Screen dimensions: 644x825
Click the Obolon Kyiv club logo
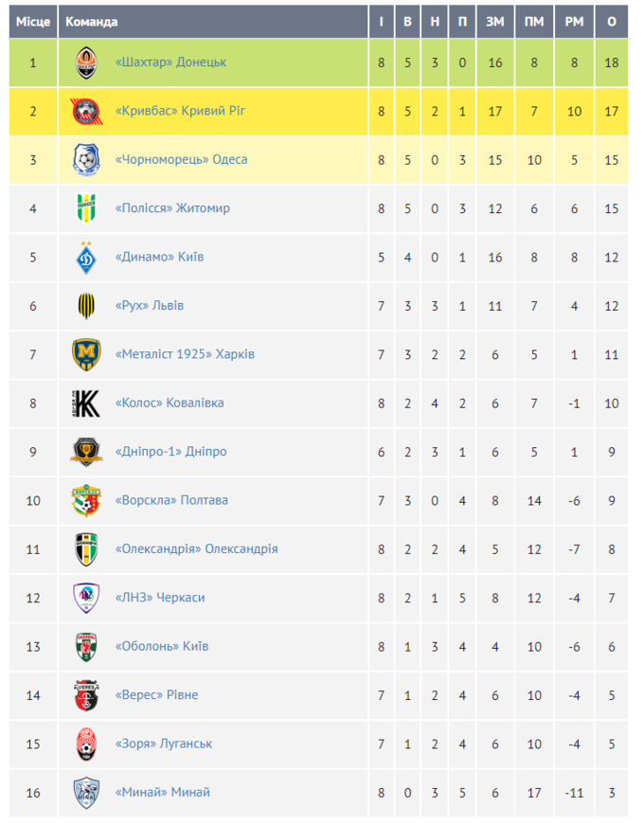(x=86, y=647)
